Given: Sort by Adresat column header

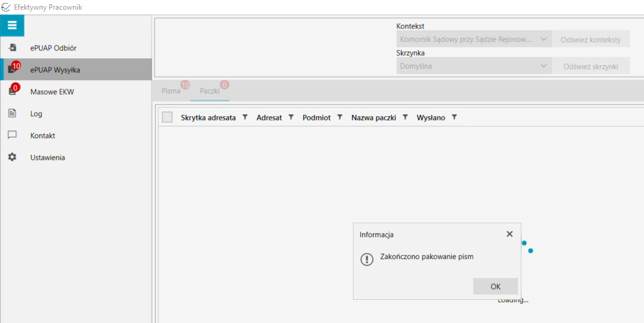Looking at the screenshot, I should 269,117.
